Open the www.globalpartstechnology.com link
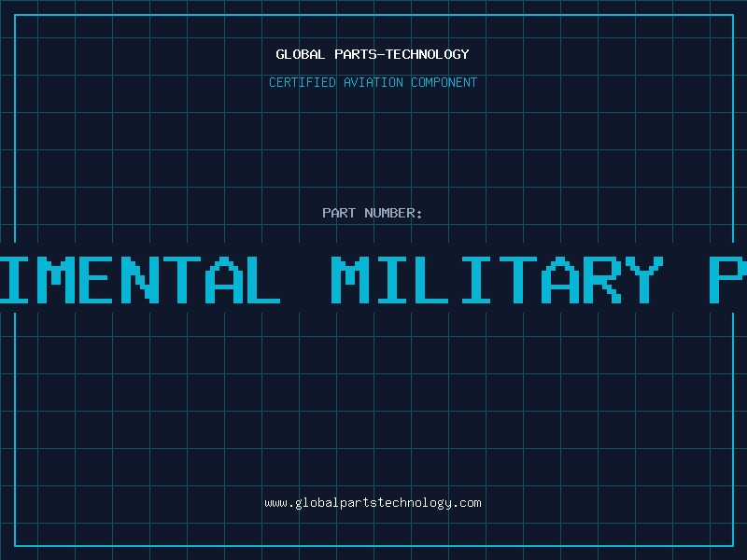The height and width of the screenshot is (560, 747). point(373,503)
